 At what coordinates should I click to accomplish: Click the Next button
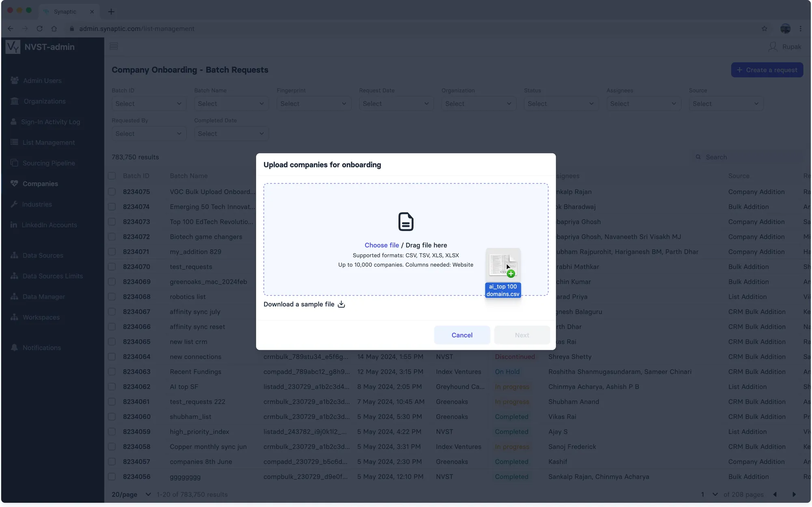coord(522,335)
